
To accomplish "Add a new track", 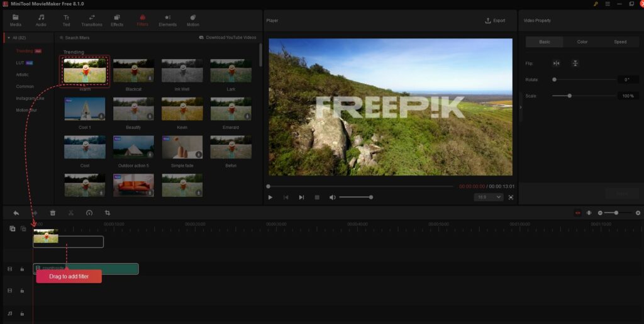I will 13,229.
